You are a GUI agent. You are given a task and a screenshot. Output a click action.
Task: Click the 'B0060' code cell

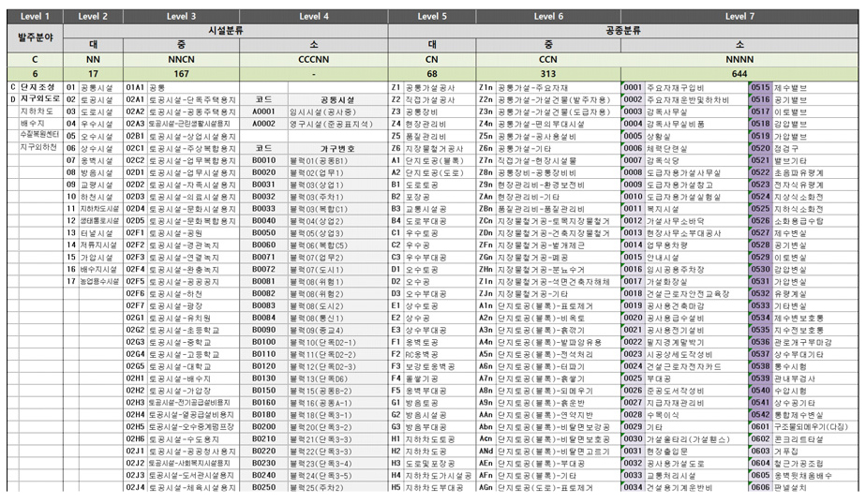[x=263, y=245]
